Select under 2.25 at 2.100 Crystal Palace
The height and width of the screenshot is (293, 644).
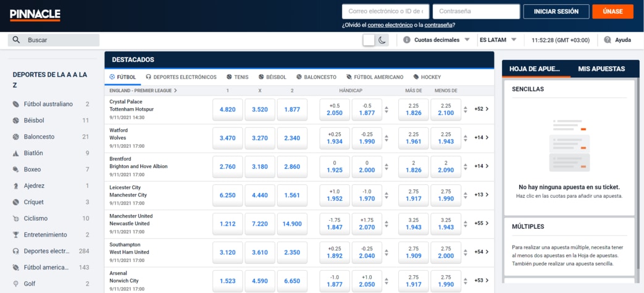coord(446,110)
